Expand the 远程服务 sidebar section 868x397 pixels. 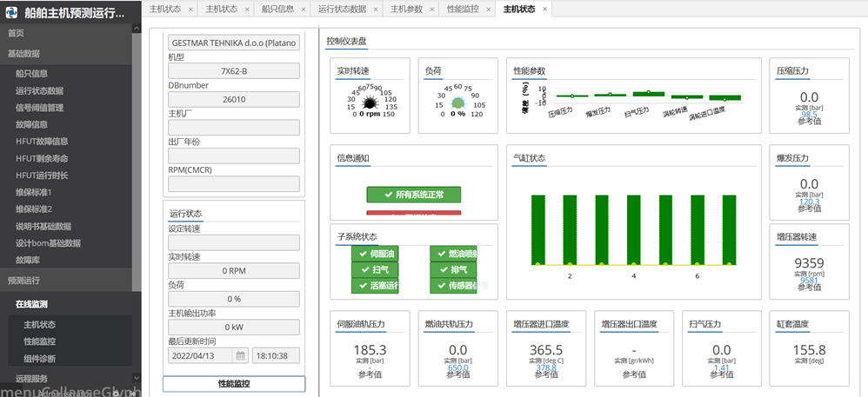click(70, 378)
